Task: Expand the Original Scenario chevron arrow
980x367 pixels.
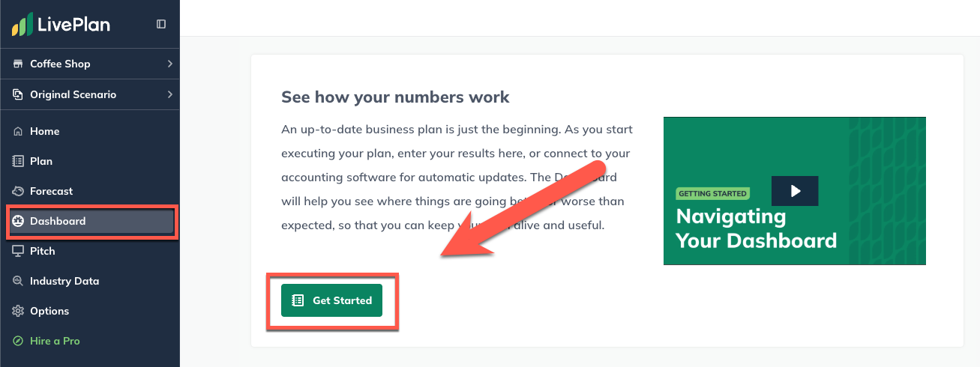Action: click(170, 94)
